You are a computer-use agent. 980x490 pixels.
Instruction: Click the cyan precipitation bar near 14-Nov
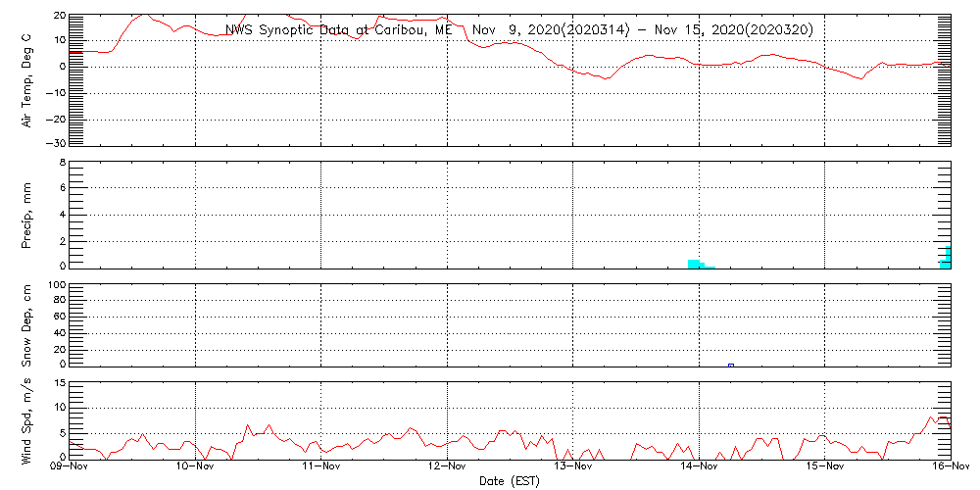click(695, 264)
